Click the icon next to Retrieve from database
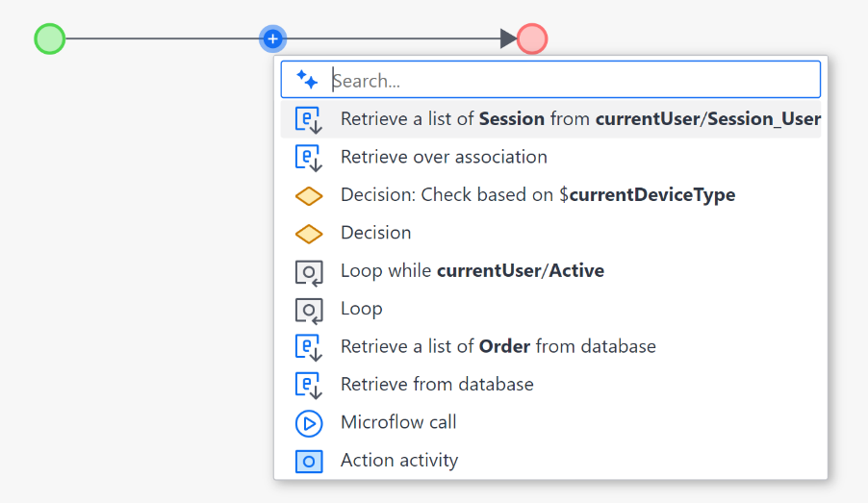Viewport: 868px width, 503px height. [308, 386]
